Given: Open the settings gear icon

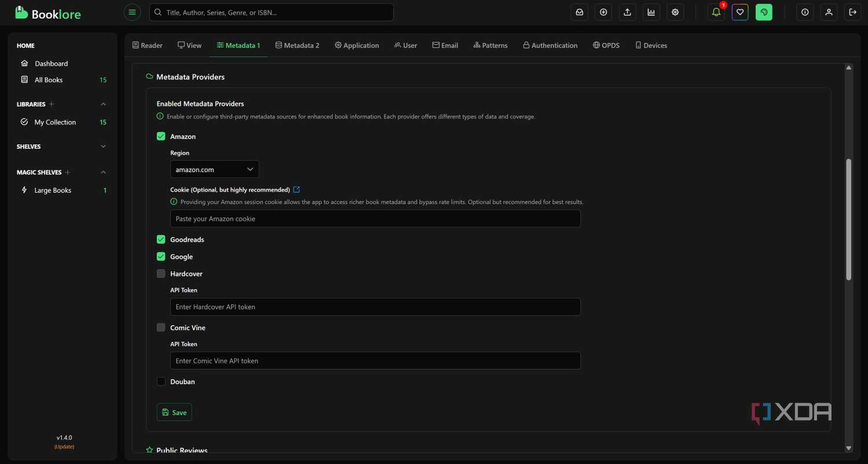Looking at the screenshot, I should (675, 12).
